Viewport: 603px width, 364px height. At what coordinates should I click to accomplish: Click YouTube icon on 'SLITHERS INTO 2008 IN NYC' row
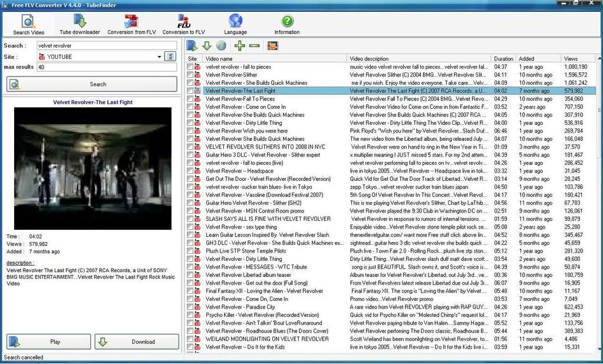[x=197, y=147]
